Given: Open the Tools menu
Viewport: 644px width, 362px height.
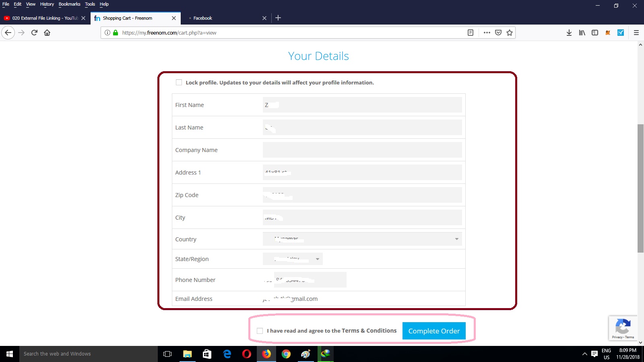Looking at the screenshot, I should click(90, 4).
